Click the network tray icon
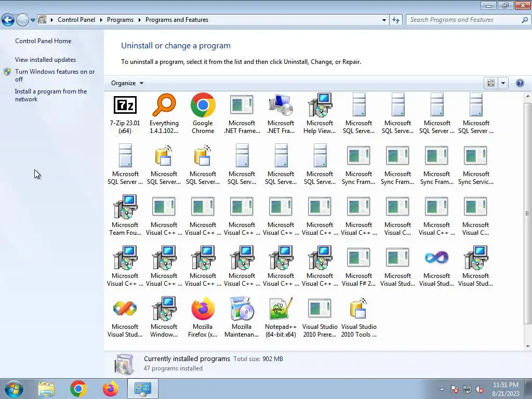This screenshot has width=532, height=399. click(467, 389)
